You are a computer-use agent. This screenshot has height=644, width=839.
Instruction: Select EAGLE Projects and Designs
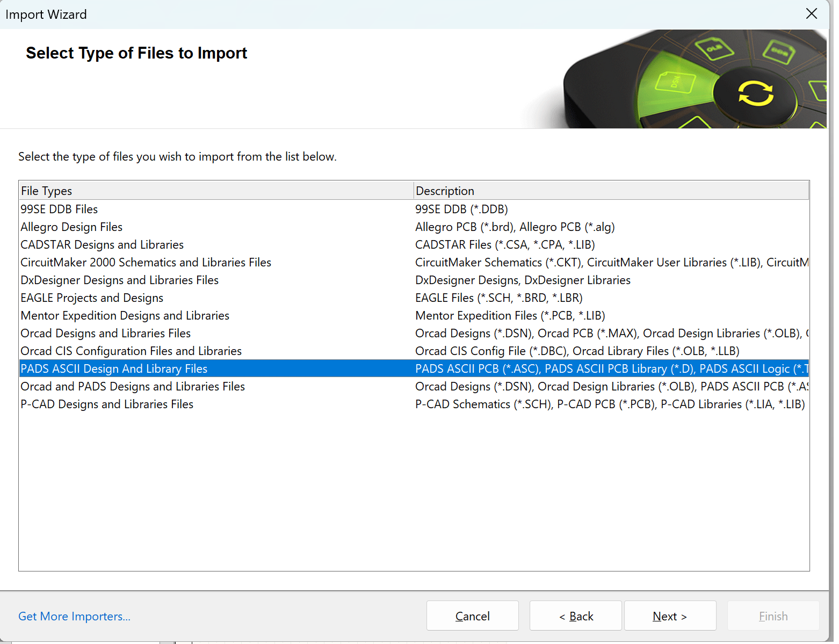click(x=92, y=298)
